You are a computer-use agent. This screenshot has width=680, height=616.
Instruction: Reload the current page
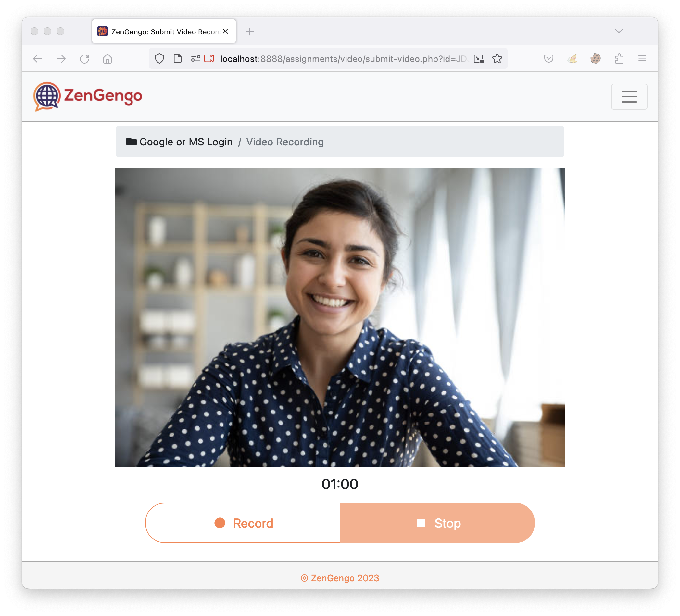pyautogui.click(x=84, y=59)
